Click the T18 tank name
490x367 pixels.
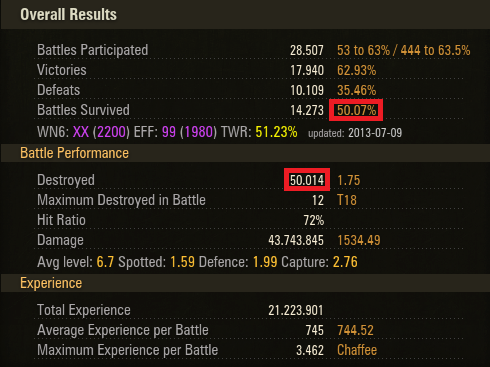point(347,200)
